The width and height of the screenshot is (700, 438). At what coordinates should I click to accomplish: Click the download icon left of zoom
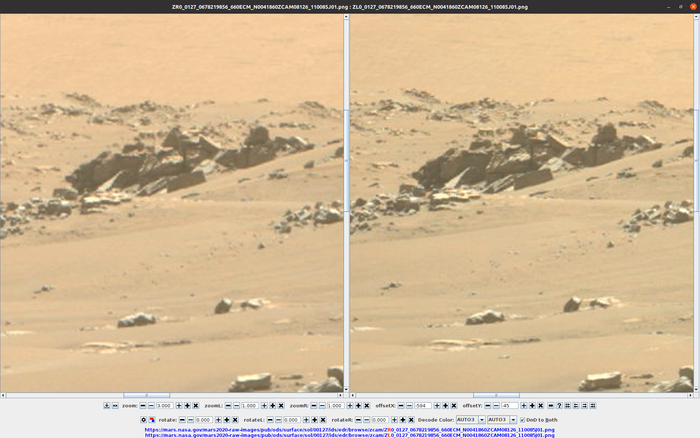pos(107,405)
